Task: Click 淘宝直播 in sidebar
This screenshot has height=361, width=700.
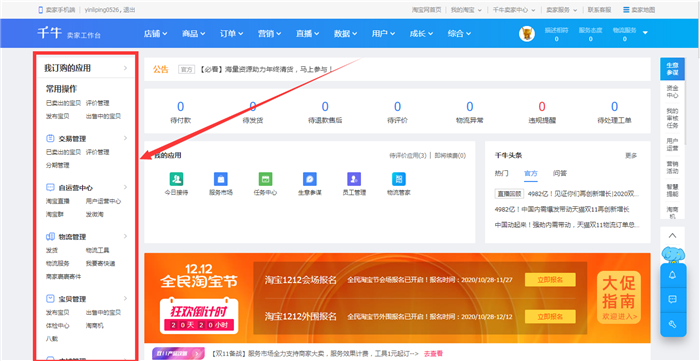Action: click(58, 201)
